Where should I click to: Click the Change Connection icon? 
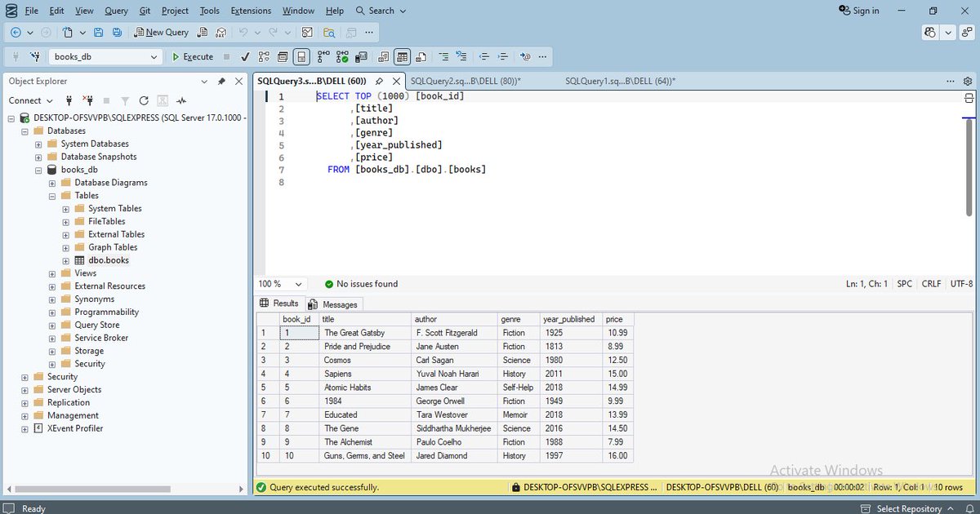click(35, 57)
